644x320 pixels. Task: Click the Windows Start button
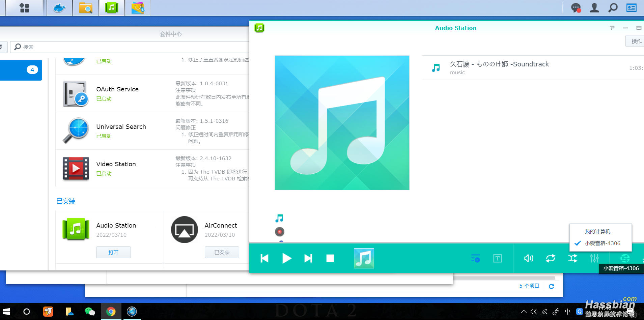point(6,312)
